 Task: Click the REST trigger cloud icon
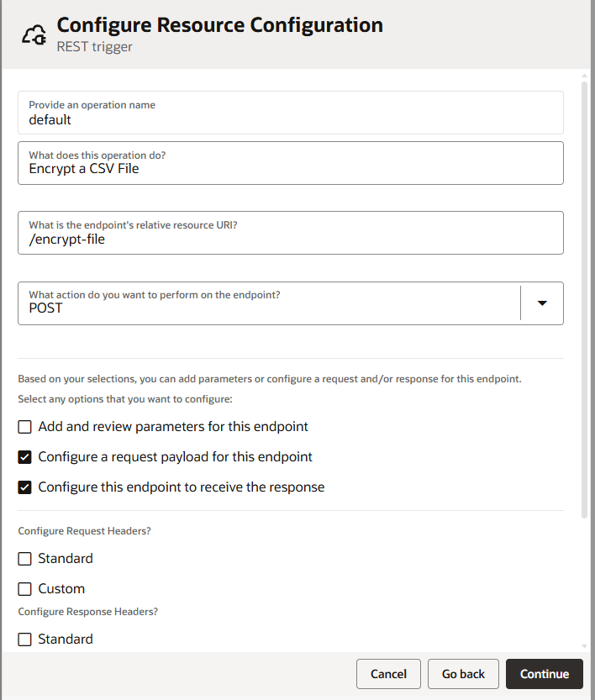coord(33,34)
